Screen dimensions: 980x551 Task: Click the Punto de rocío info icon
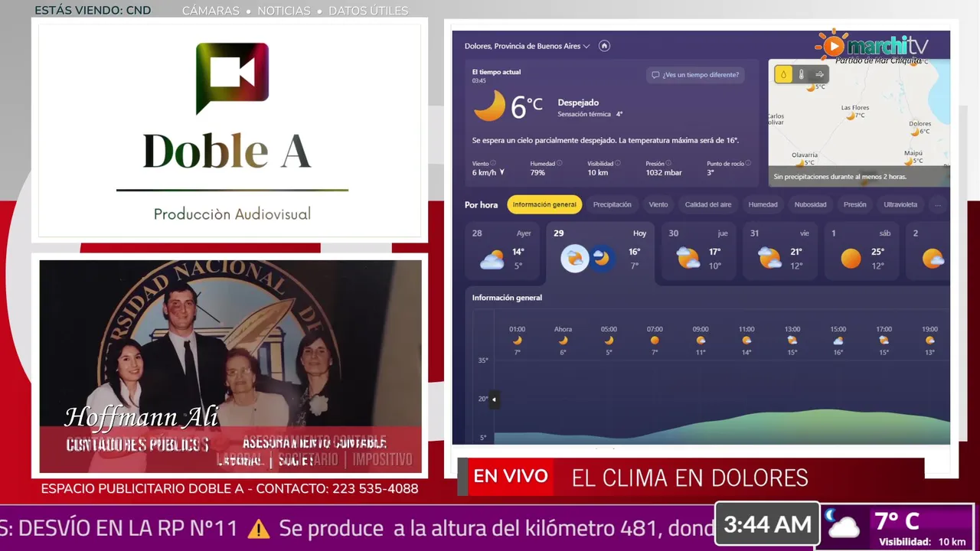[748, 163]
